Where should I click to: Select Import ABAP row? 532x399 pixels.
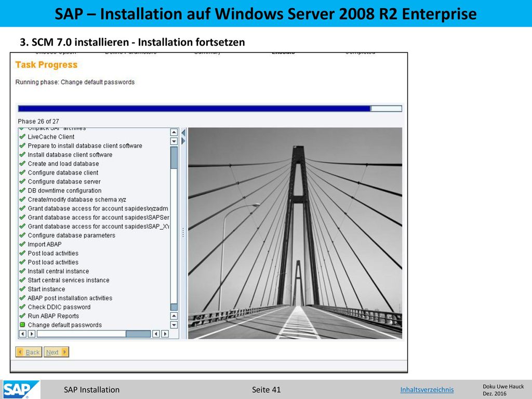tap(45, 244)
